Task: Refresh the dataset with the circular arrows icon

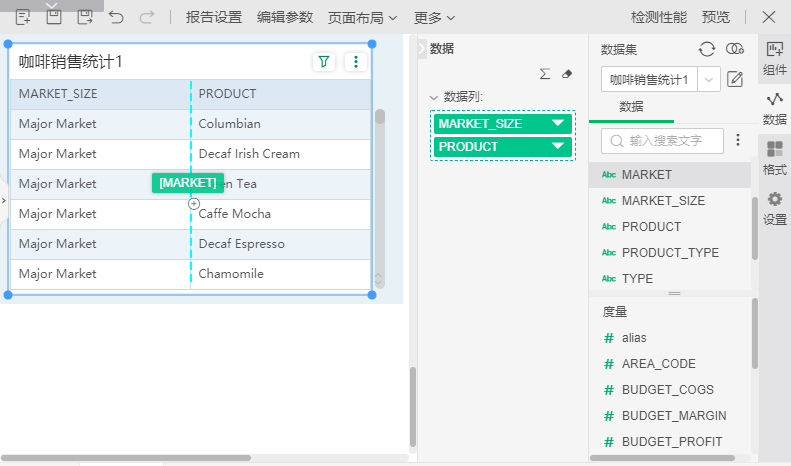Action: click(707, 49)
